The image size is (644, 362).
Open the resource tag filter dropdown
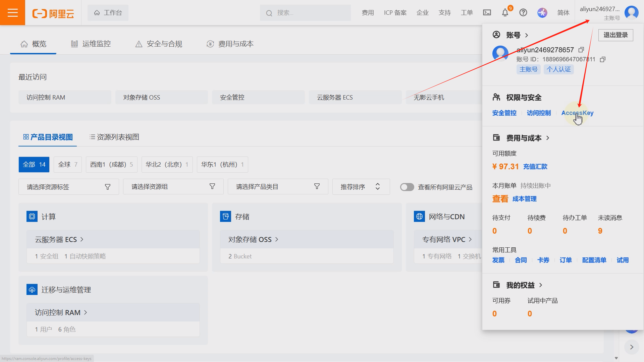coord(69,187)
